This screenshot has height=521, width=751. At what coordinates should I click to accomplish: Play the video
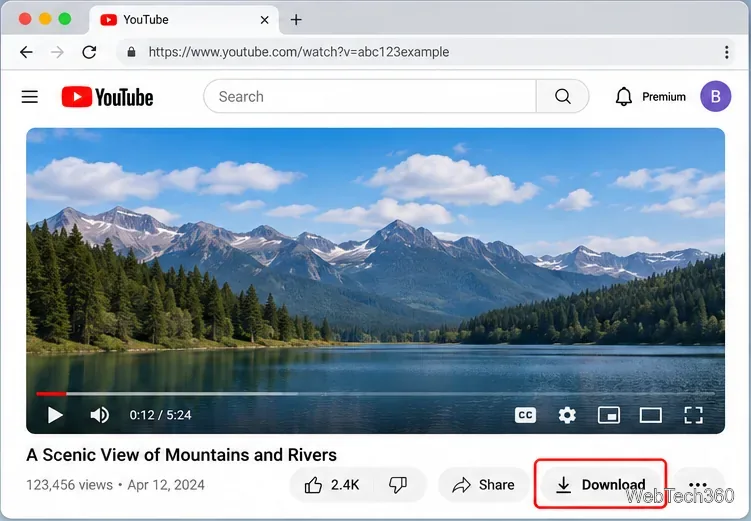55,415
